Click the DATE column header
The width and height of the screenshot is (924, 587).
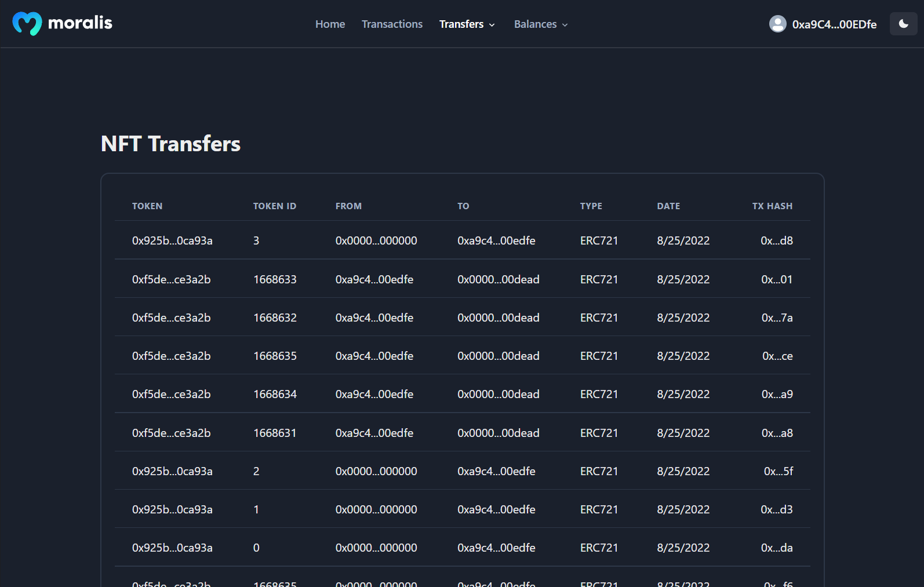click(668, 206)
